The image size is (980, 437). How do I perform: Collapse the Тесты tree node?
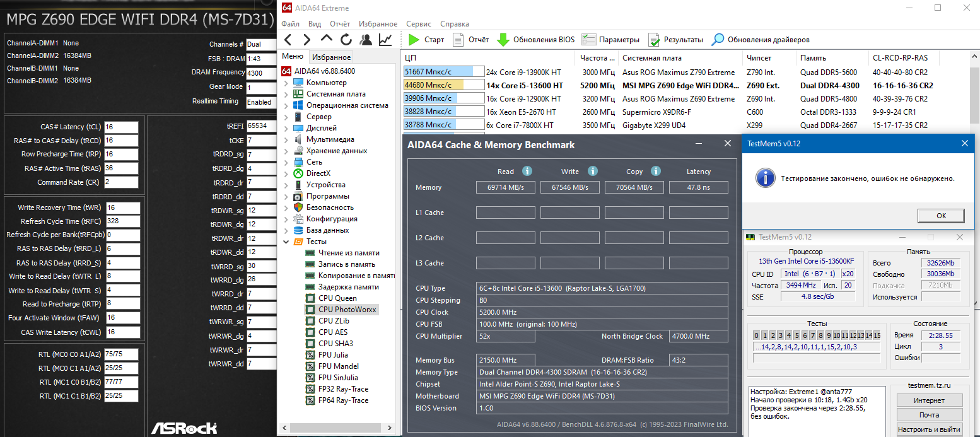[x=287, y=242]
